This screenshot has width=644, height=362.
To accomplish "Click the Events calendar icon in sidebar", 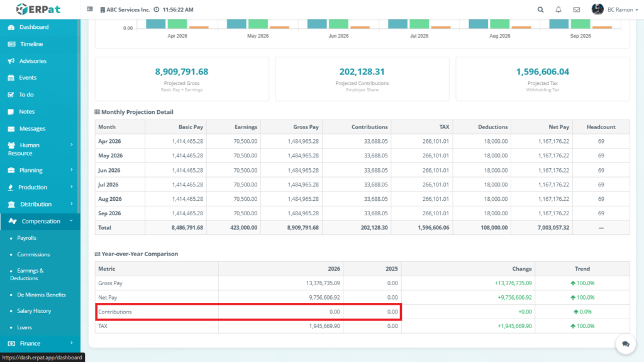I will (x=11, y=78).
